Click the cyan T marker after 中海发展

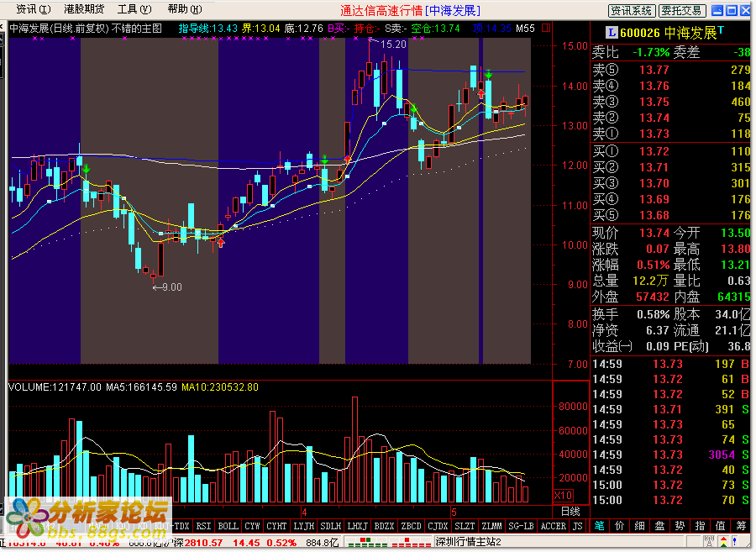coord(721,30)
